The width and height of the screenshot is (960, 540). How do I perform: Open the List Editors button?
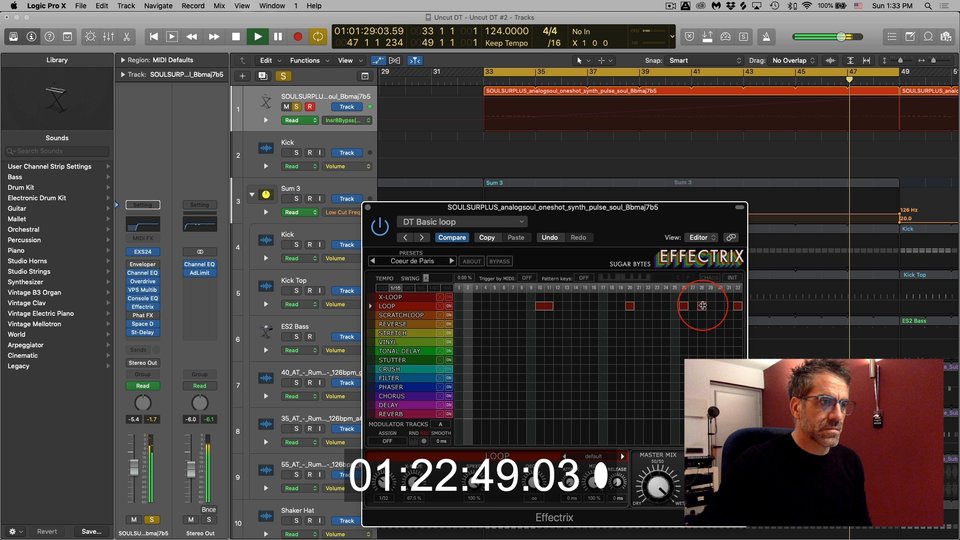(x=892, y=37)
